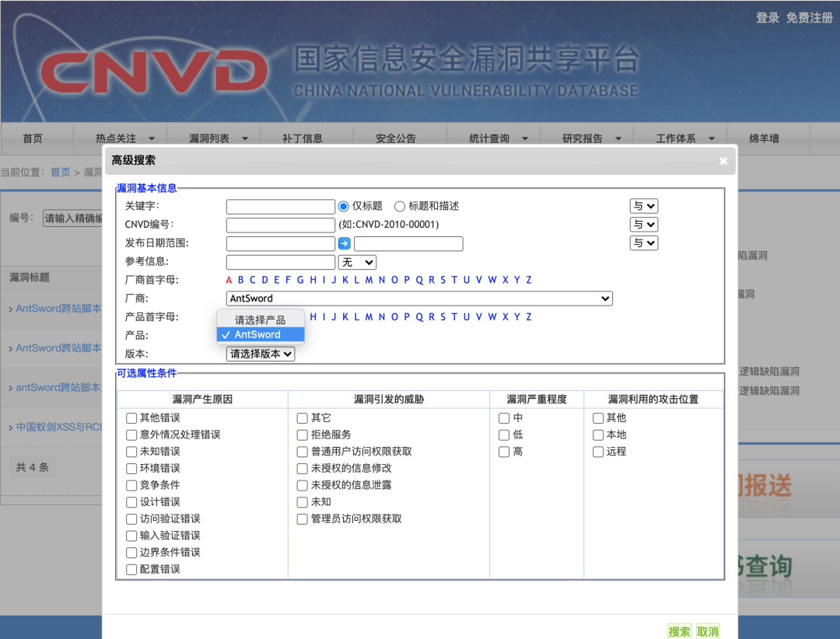Click the 发布日期范围 end date field

(x=409, y=244)
